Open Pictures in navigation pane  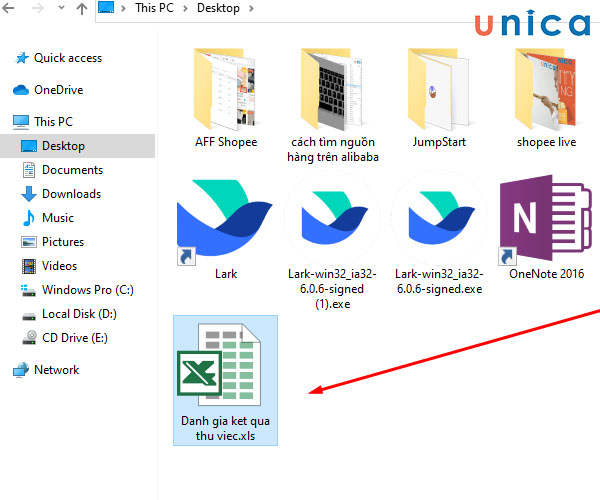tap(63, 242)
